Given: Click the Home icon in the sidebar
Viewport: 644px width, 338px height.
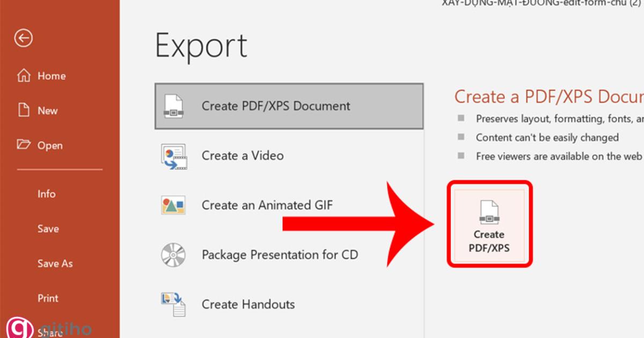Looking at the screenshot, I should (24, 76).
